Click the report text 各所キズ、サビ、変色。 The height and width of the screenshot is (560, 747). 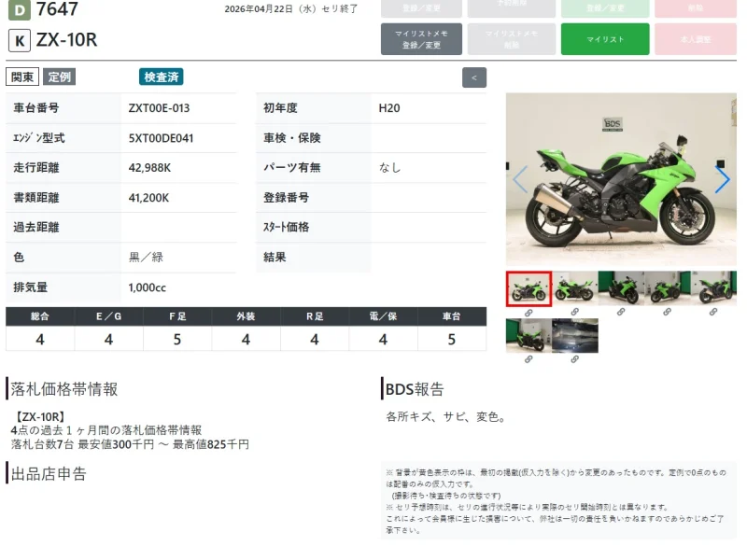(446, 416)
